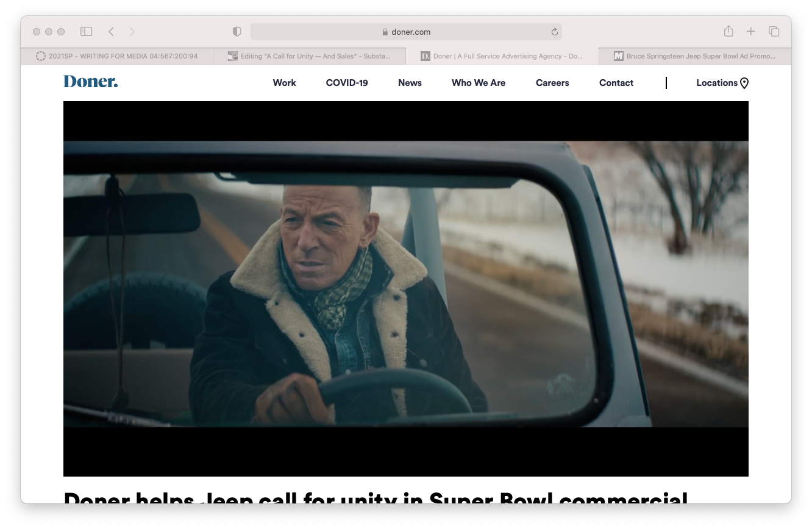
Task: Add a new tab with plus icon
Action: point(751,31)
